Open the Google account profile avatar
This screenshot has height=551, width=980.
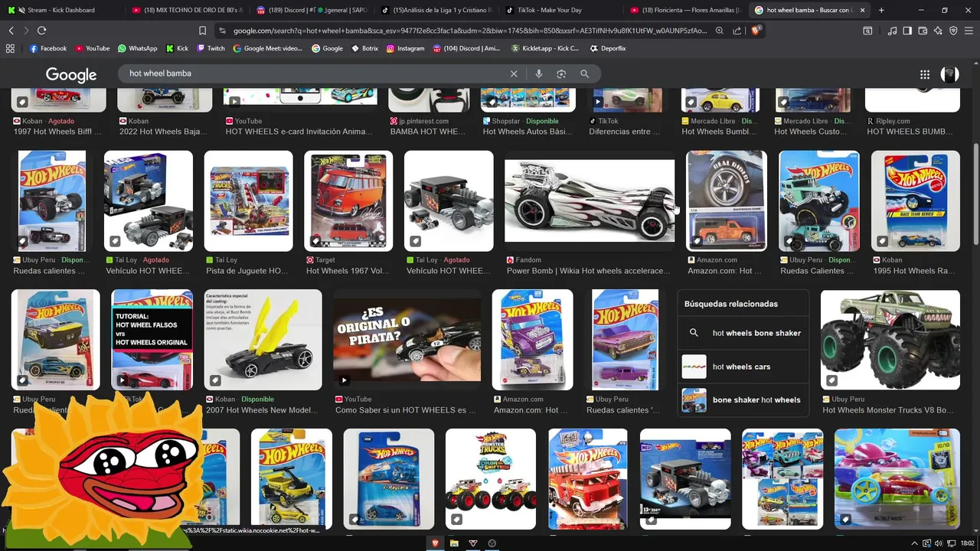(950, 74)
